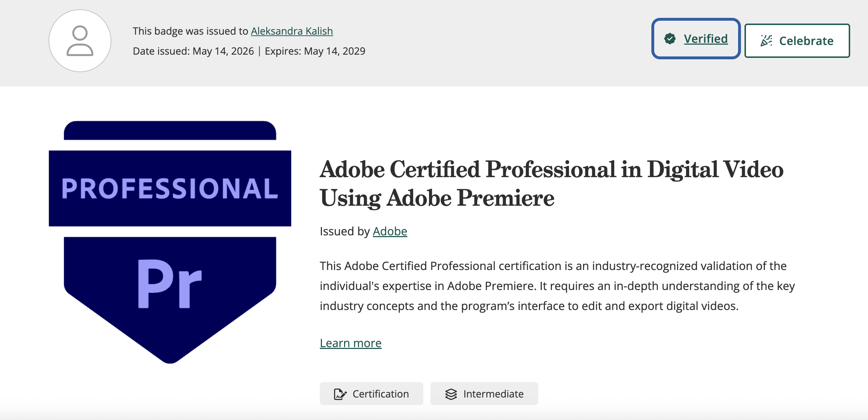Image resolution: width=868 pixels, height=420 pixels.
Task: Click the Date issued: May 14, 2026 text
Action: click(x=193, y=51)
